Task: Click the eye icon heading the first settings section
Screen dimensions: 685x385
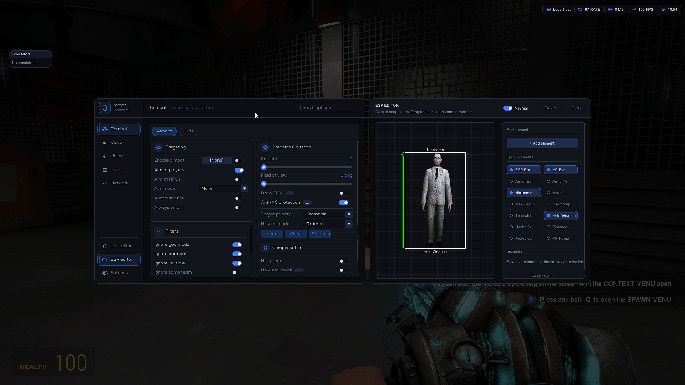Action: coord(159,147)
